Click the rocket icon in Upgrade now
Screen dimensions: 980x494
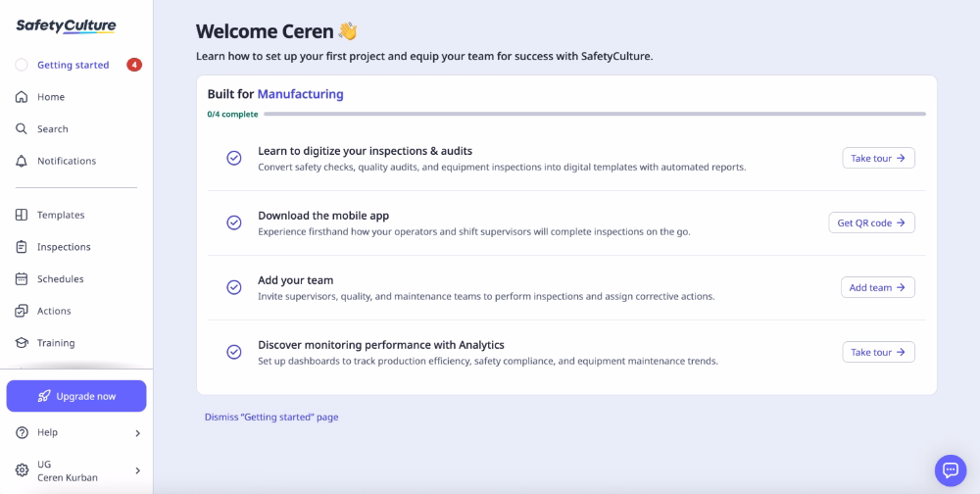(x=44, y=396)
